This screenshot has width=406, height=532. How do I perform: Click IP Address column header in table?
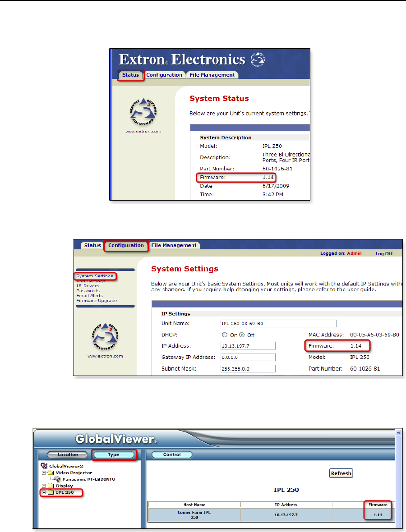[x=286, y=505]
